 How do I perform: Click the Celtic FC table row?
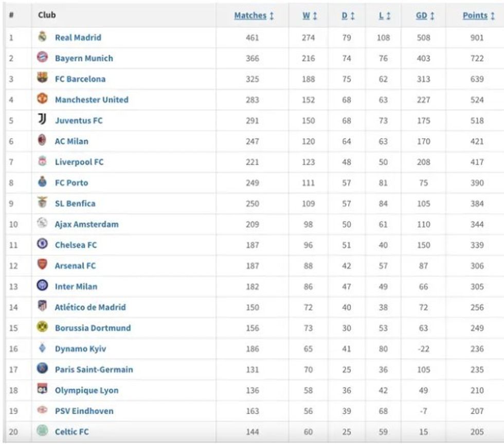pos(72,432)
